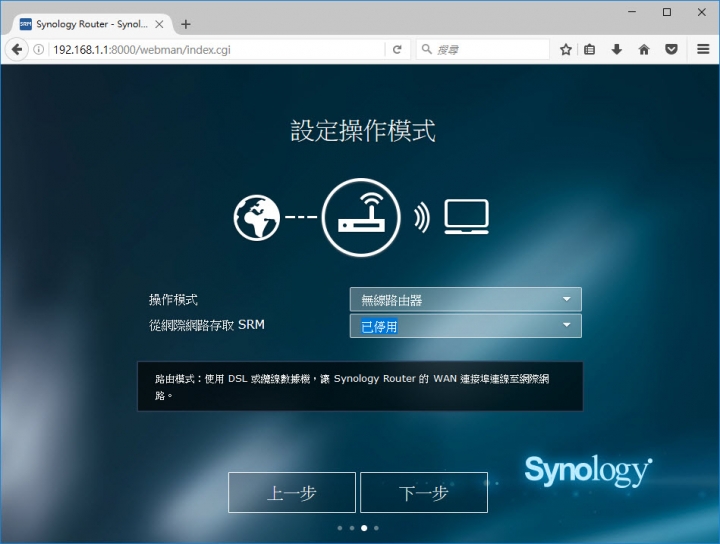Open a new tab with plus icon
Image resolution: width=720 pixels, height=544 pixels.
pyautogui.click(x=186, y=24)
